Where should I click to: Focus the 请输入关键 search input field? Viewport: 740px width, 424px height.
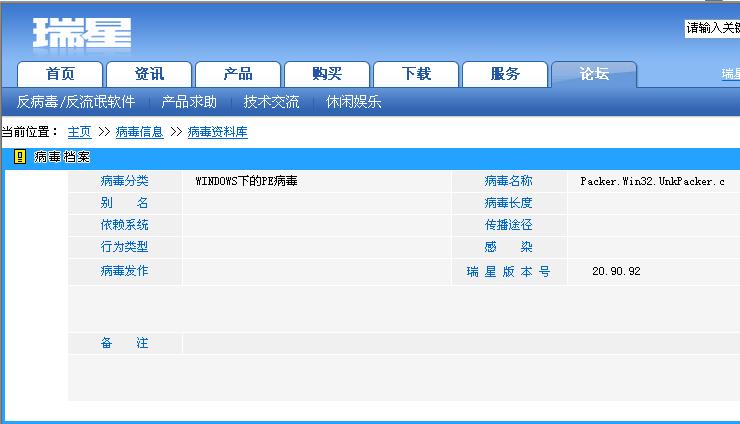(x=712, y=28)
